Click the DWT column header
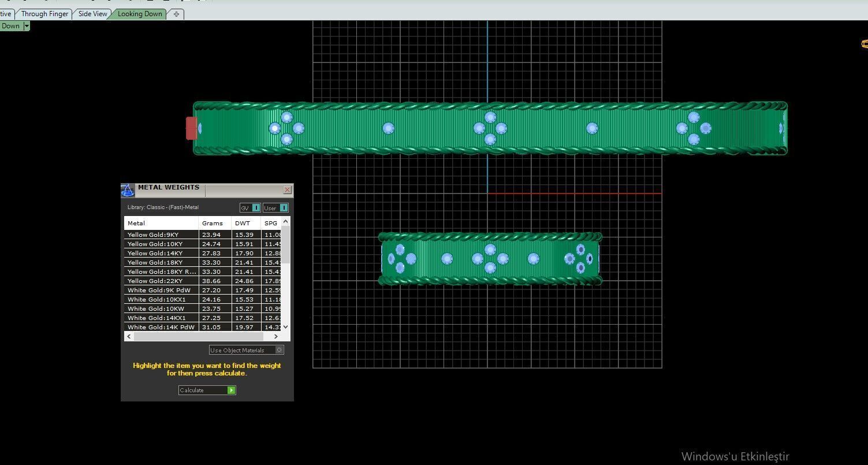Screen dimensions: 868x465 [x=246, y=223]
